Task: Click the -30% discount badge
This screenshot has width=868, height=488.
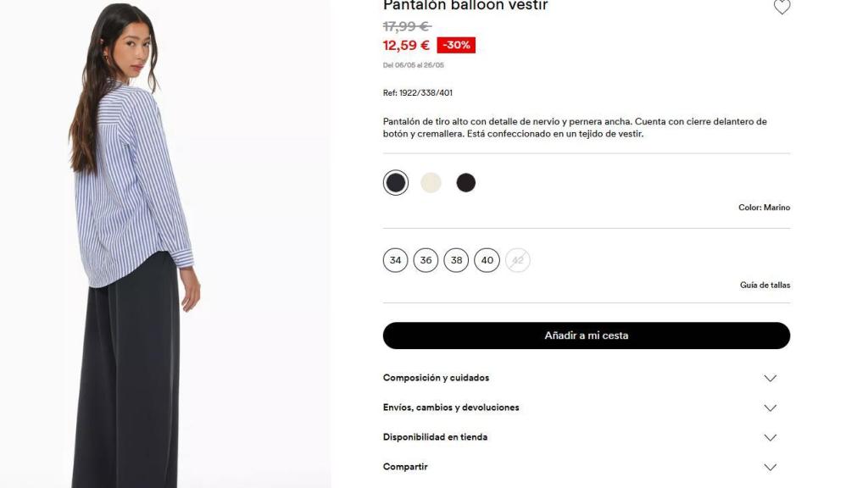Action: (456, 46)
